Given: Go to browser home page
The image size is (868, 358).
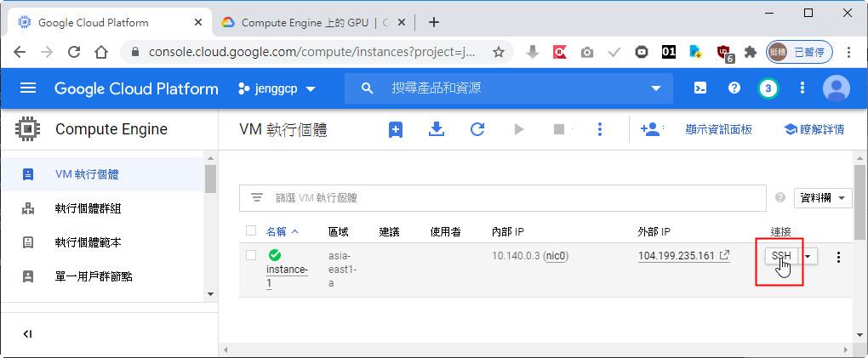Looking at the screenshot, I should [100, 52].
